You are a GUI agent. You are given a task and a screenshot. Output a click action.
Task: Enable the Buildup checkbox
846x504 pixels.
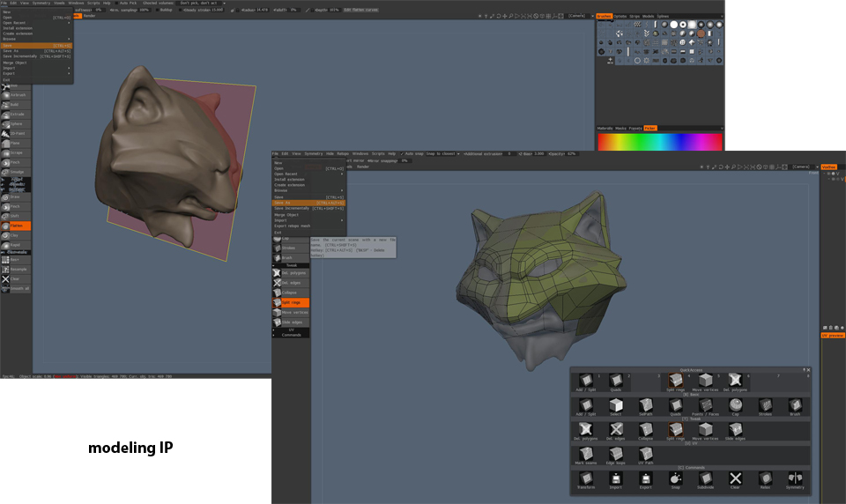click(x=156, y=10)
